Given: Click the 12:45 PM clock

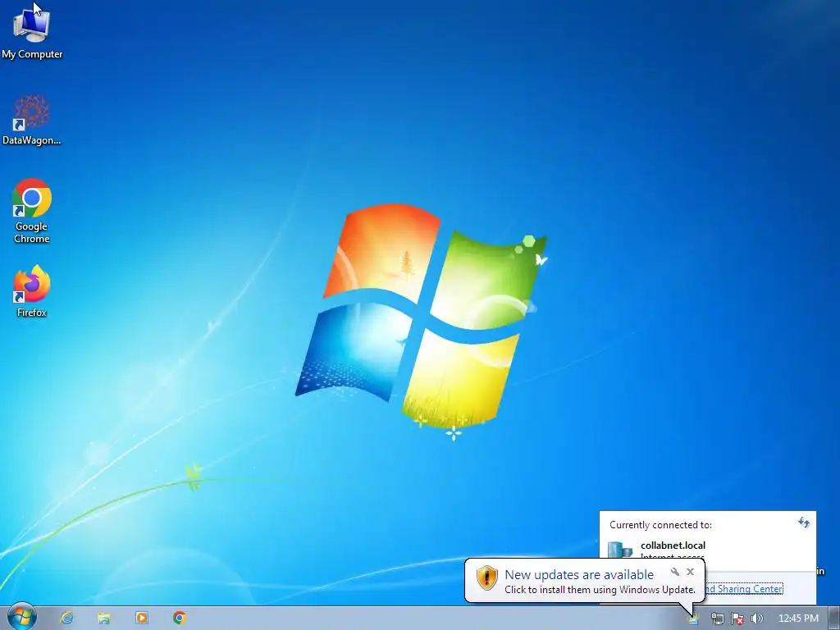Looking at the screenshot, I should (x=798, y=619).
